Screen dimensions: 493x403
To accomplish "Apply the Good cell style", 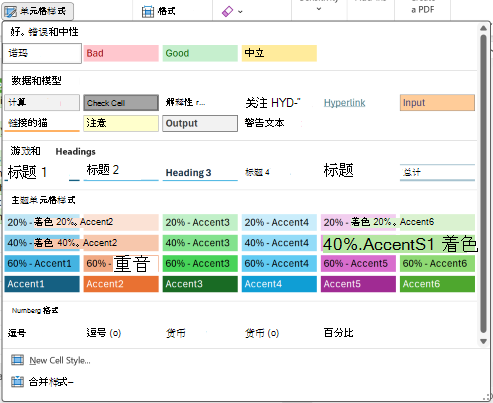I will 200,53.
